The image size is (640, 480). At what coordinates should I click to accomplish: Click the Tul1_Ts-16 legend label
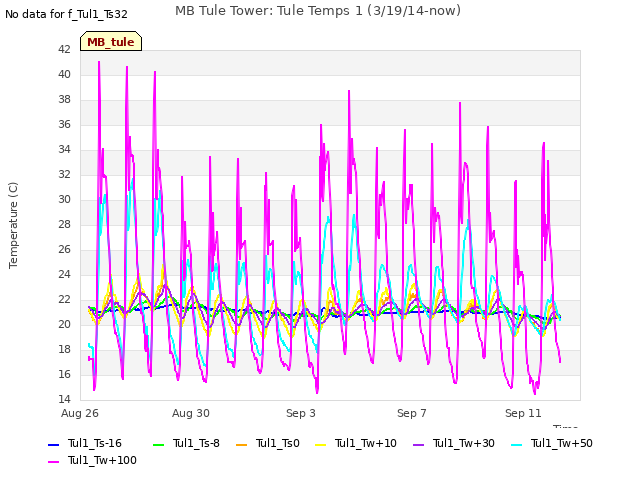[95, 443]
